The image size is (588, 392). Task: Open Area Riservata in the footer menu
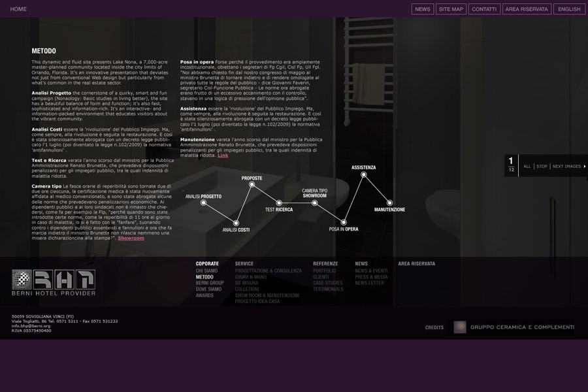pyautogui.click(x=417, y=264)
